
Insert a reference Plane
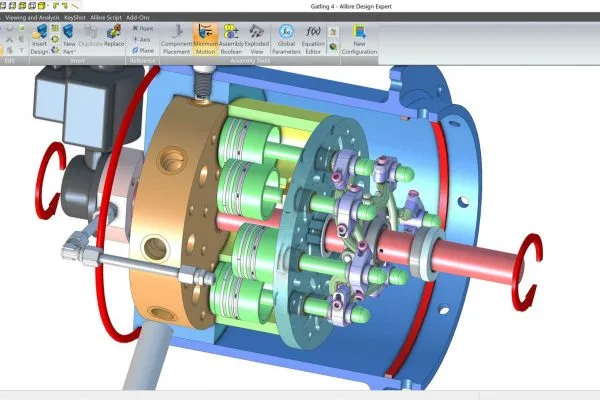[x=143, y=50]
